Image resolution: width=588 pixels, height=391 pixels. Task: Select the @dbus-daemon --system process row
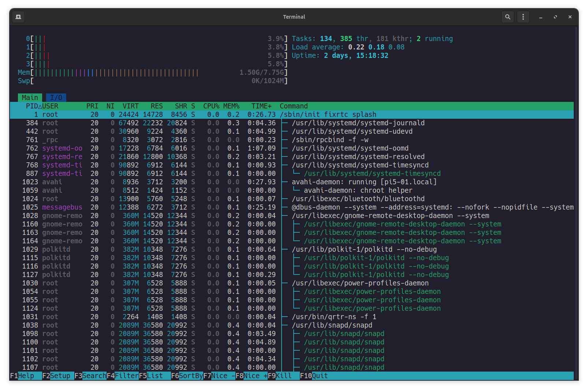(292, 207)
